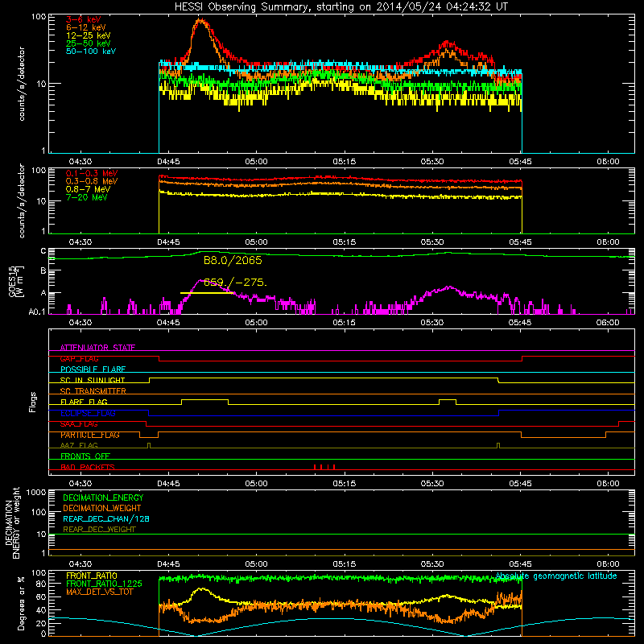Click the yellow flare interval bar in GOES panel
The height and width of the screenshot is (644, 644).
pos(207,293)
